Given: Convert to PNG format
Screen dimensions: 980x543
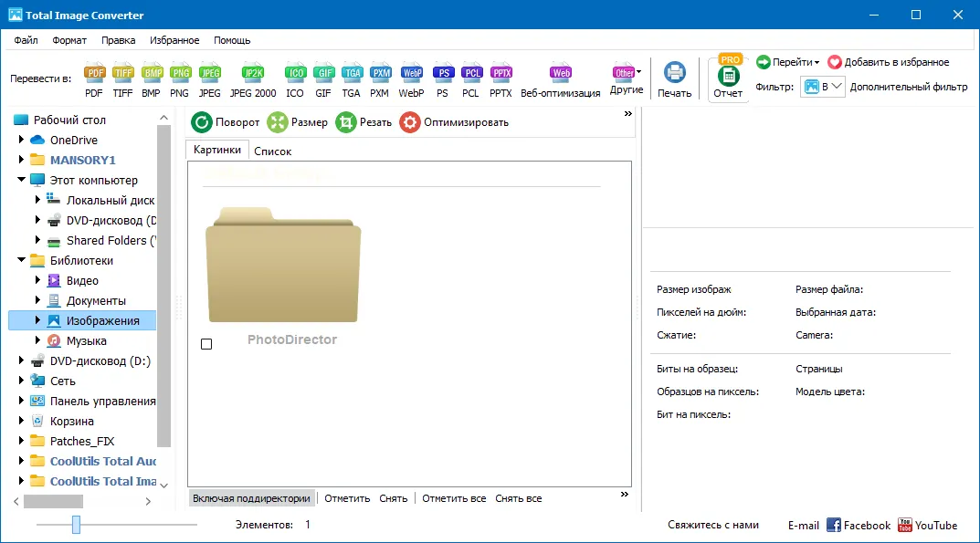Looking at the screenshot, I should point(180,80).
